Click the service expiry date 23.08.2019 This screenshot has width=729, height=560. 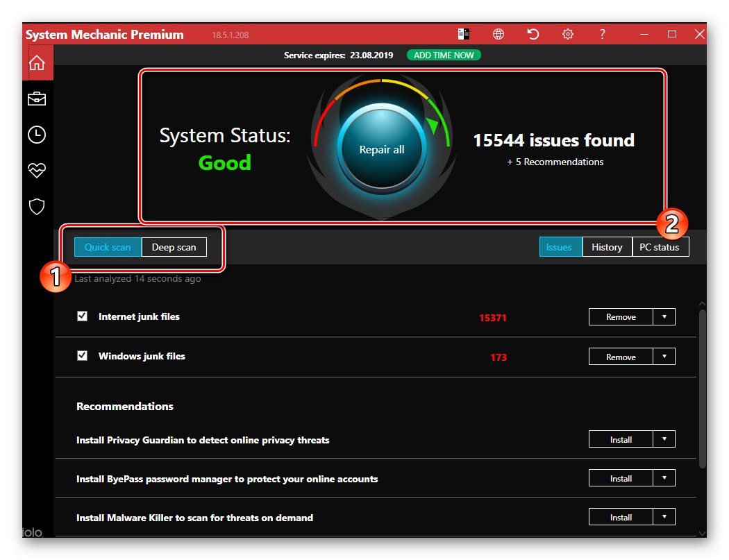371,56
